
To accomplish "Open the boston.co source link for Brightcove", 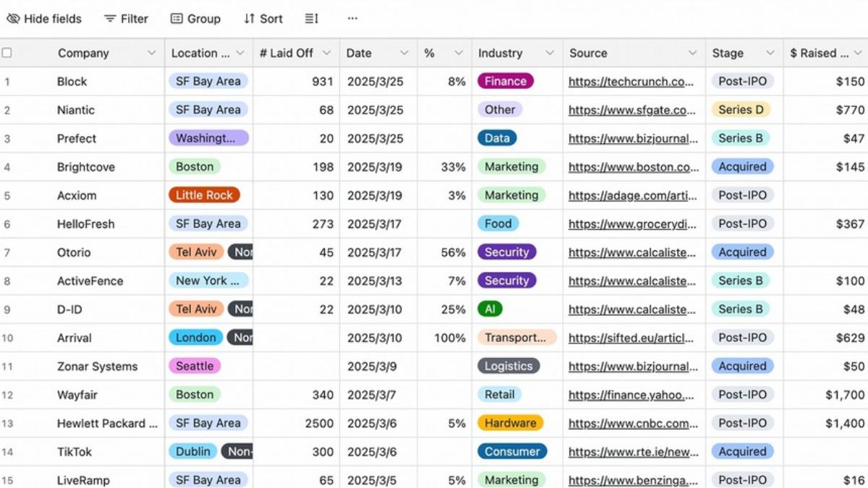I will click(x=634, y=167).
